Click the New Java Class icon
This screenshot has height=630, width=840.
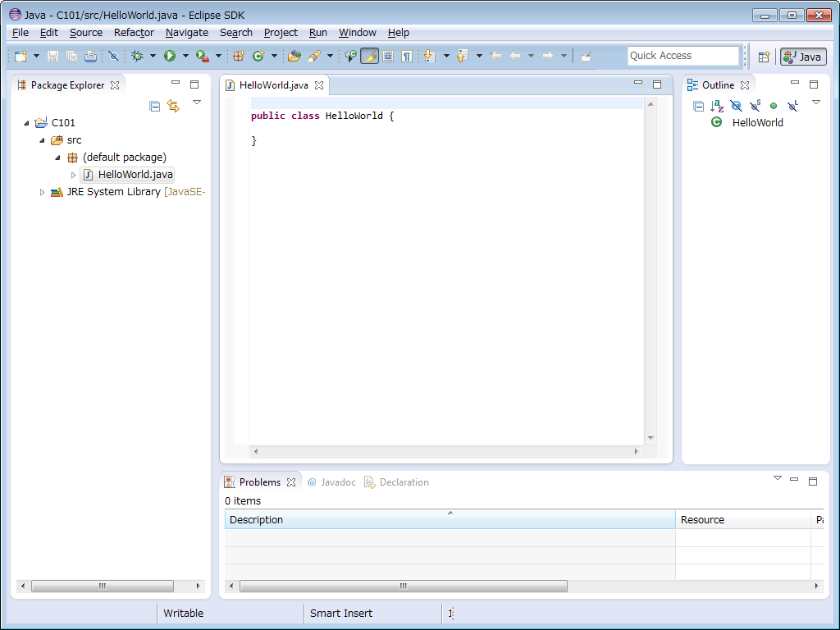click(x=258, y=56)
